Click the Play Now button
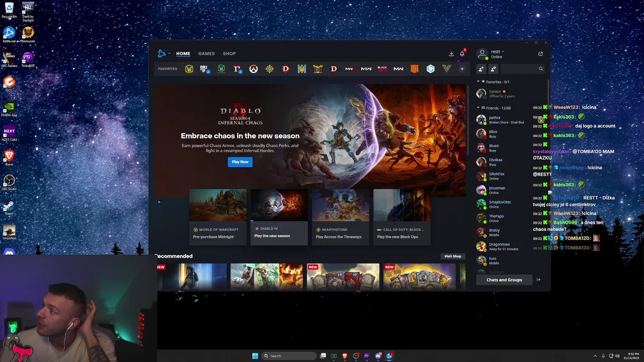Viewport: 644px width, 362px height. pos(240,162)
